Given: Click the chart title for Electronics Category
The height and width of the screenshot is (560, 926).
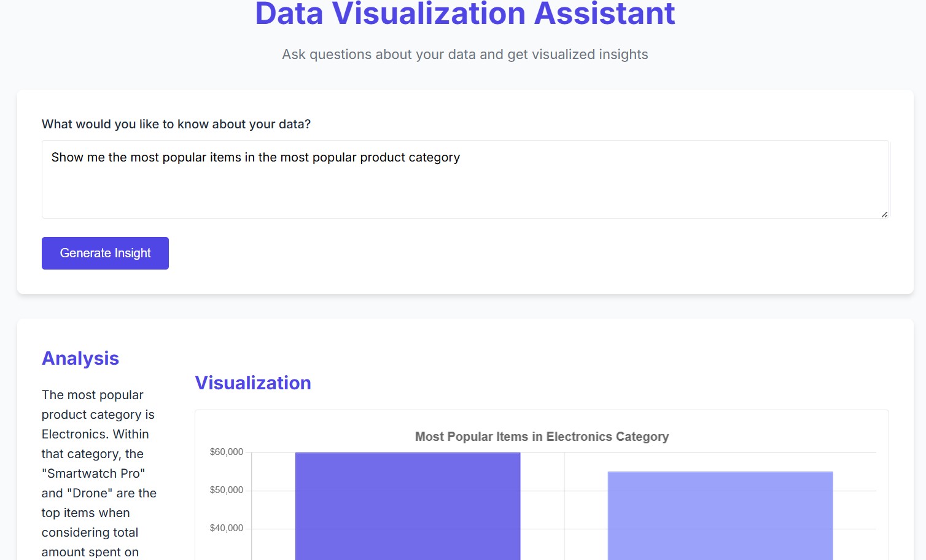Looking at the screenshot, I should [x=541, y=437].
